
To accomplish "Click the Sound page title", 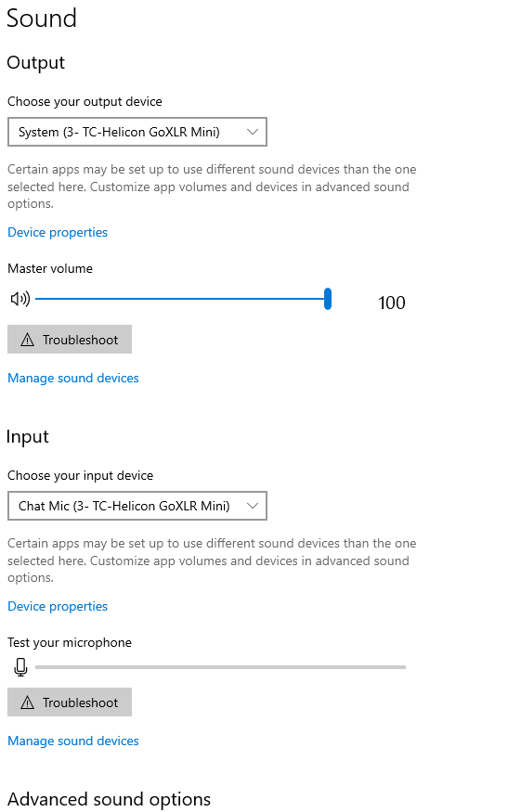I will pos(42,19).
